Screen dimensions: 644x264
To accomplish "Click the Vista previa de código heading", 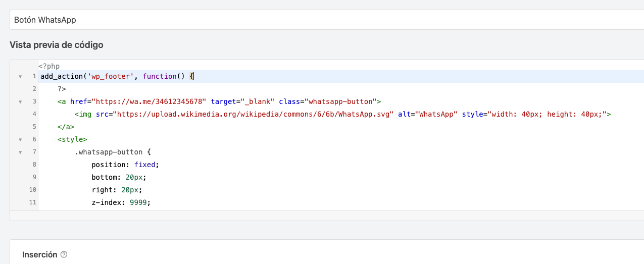I will point(57,45).
